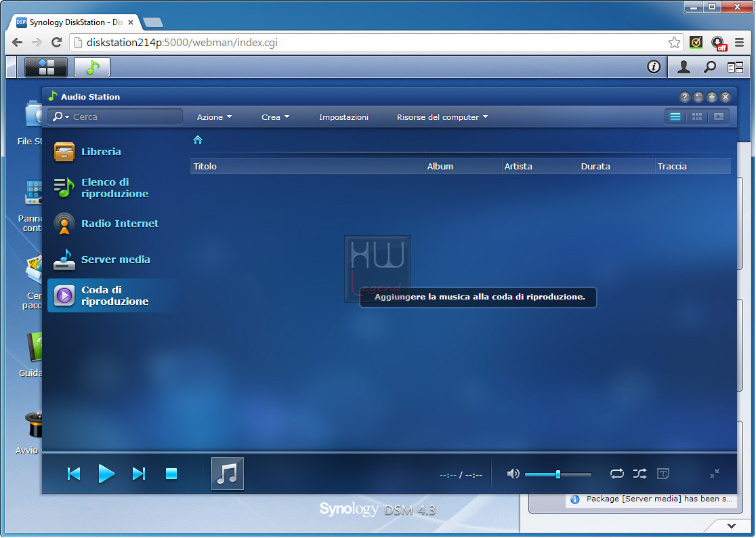Toggle shuffle playback mode
Screen dimensions: 756x538
(x=639, y=474)
